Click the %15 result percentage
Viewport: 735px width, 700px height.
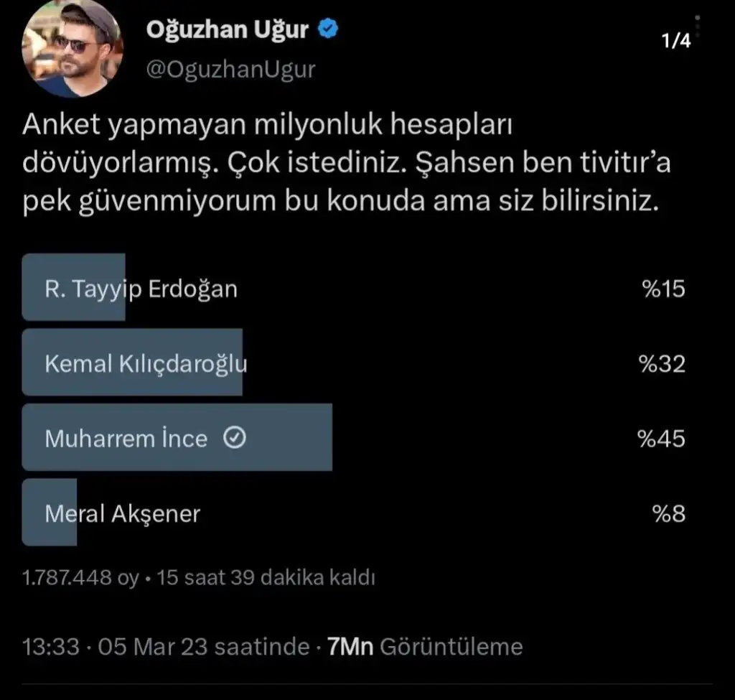(x=663, y=289)
